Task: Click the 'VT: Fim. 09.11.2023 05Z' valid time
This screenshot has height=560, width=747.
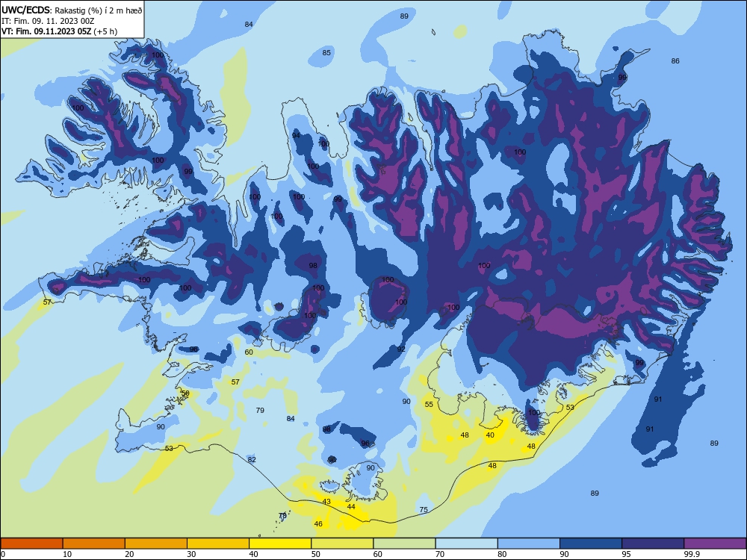Action: pyautogui.click(x=46, y=31)
